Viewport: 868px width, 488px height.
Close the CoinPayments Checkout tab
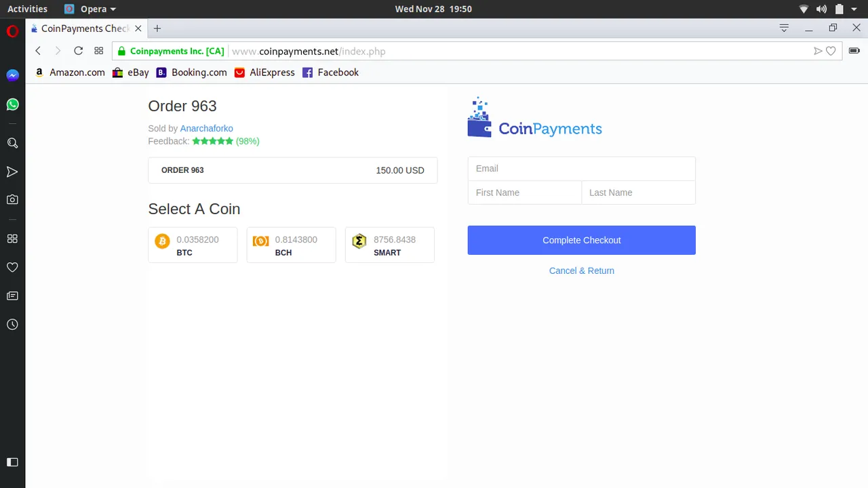(x=138, y=28)
